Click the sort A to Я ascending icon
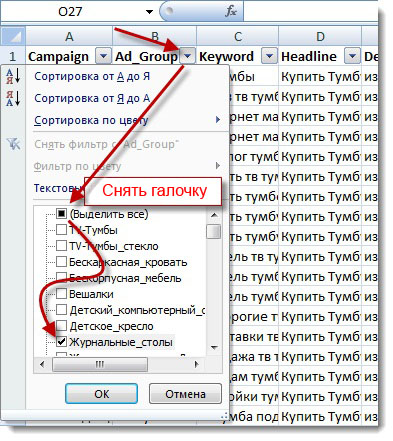The width and height of the screenshot is (393, 441). 13,76
